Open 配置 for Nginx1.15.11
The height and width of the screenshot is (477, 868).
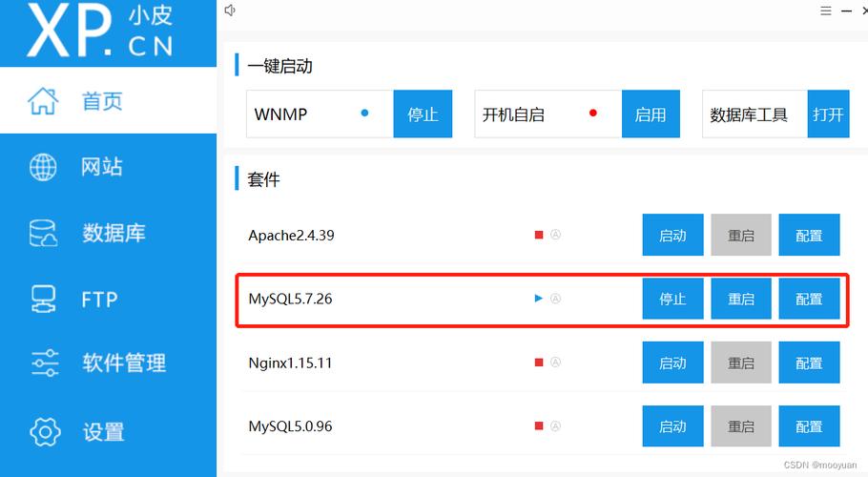point(809,363)
